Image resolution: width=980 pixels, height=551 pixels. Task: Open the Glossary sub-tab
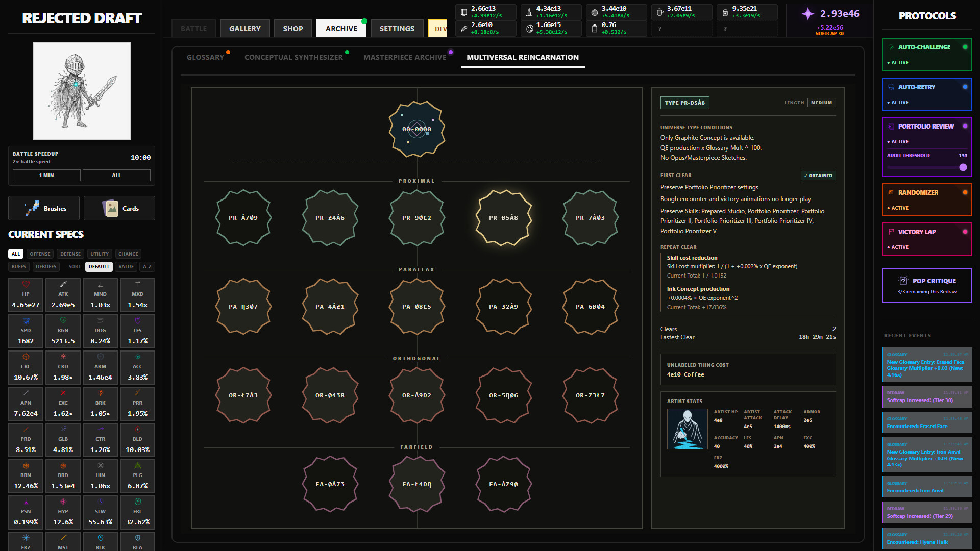point(205,57)
